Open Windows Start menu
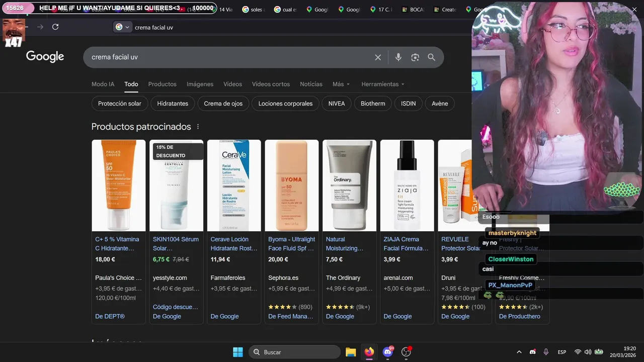Screen dimensions: 644x362 coord(238,352)
